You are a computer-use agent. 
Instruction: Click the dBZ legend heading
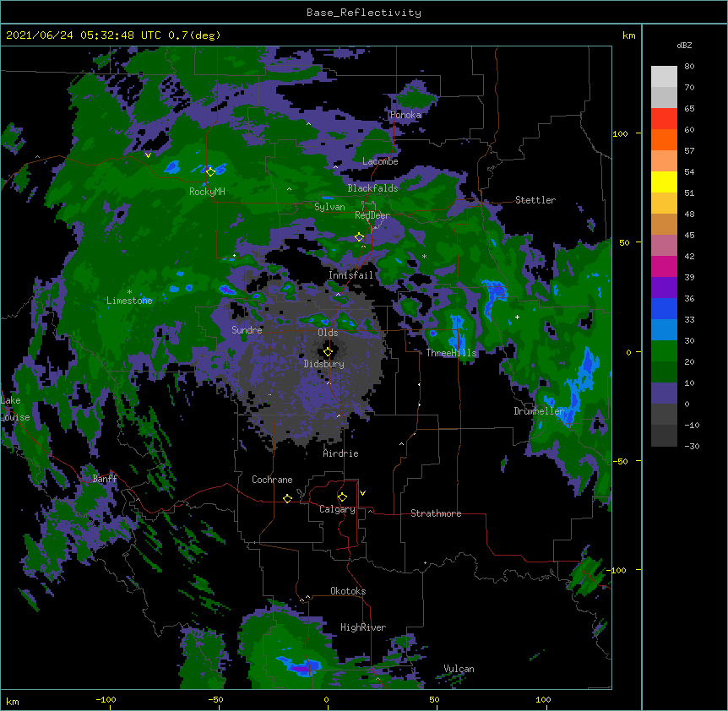[x=684, y=46]
